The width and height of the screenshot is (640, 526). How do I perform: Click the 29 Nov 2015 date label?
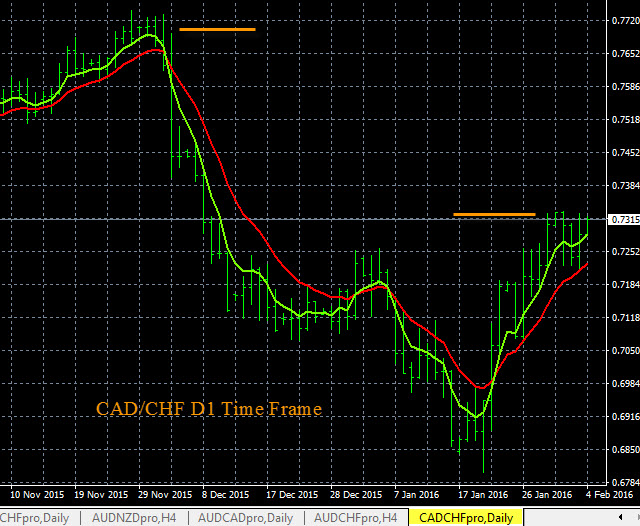coord(167,495)
